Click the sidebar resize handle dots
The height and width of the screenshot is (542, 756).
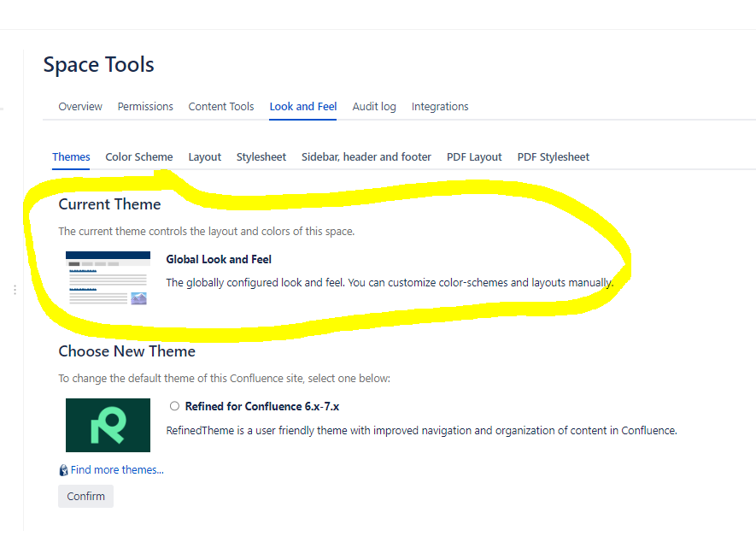[15, 290]
